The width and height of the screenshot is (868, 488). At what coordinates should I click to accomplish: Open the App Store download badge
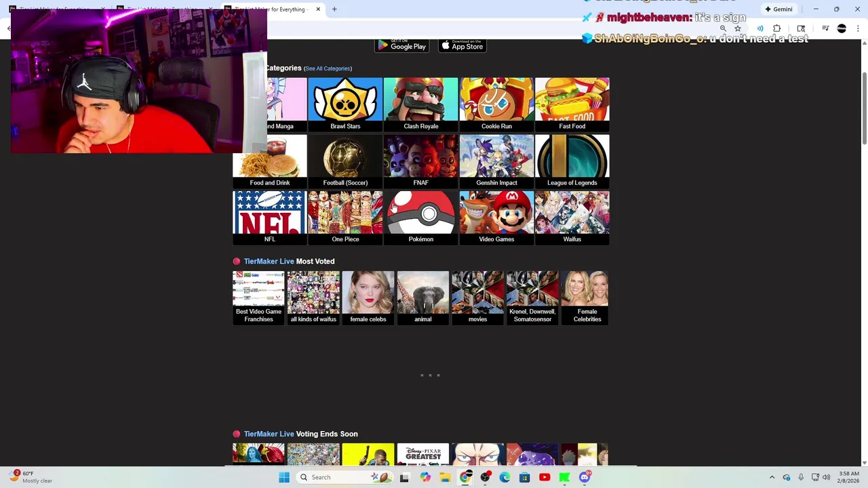pos(462,45)
